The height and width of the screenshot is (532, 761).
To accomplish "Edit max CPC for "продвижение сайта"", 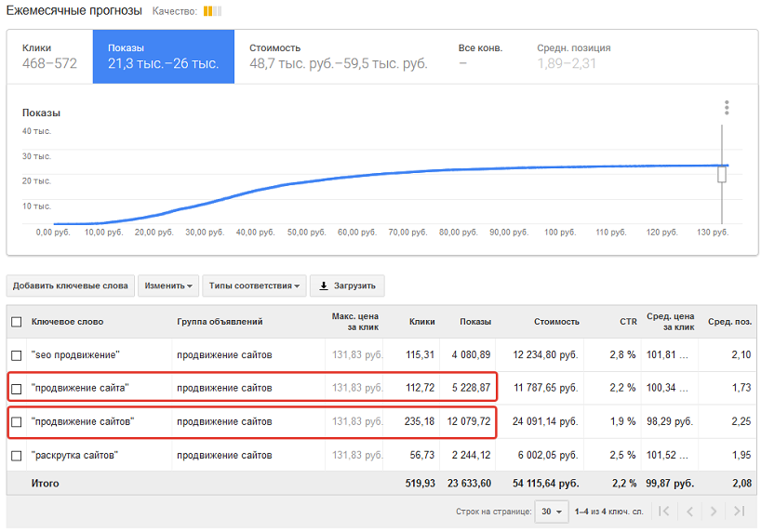I will pyautogui.click(x=357, y=388).
